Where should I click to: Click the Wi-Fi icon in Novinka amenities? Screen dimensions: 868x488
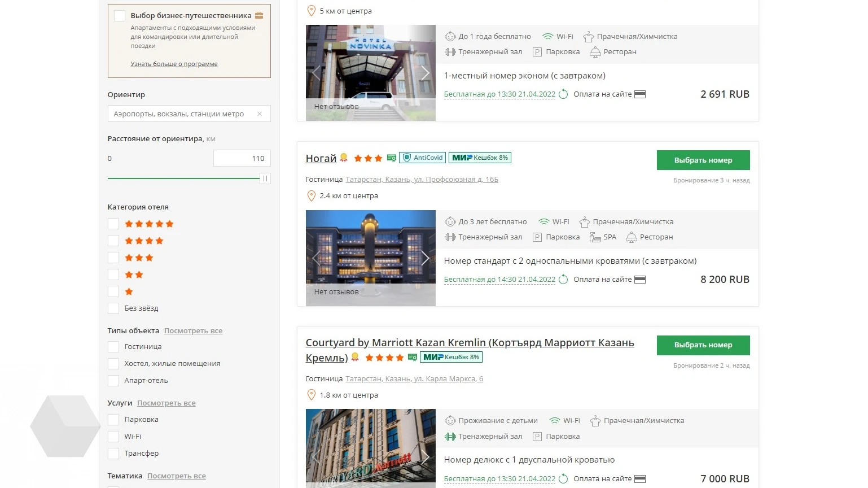click(547, 36)
